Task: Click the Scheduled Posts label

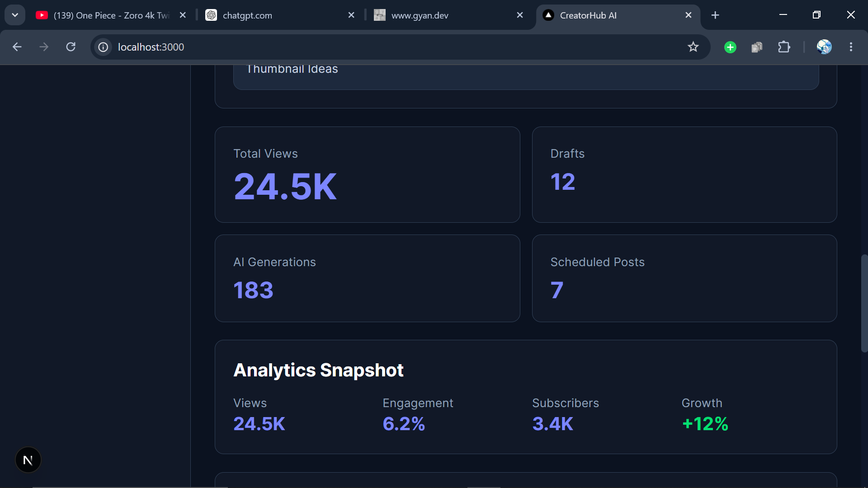Action: pos(597,262)
